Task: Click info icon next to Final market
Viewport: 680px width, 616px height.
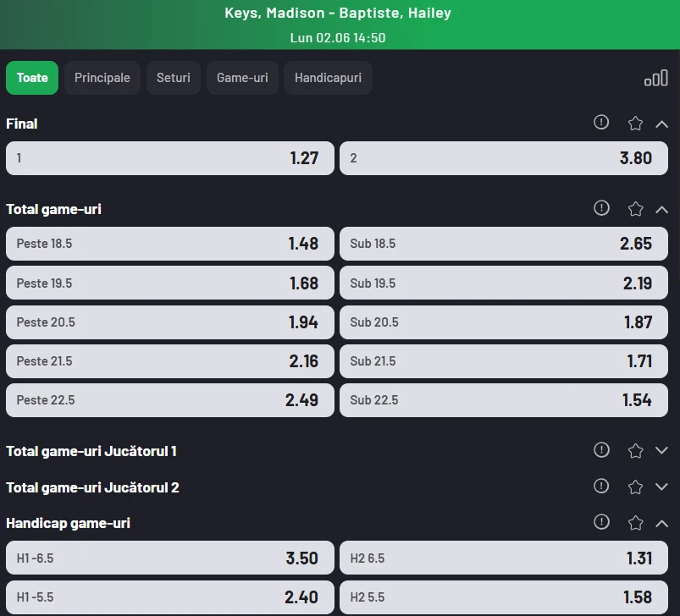Action: pos(601,122)
